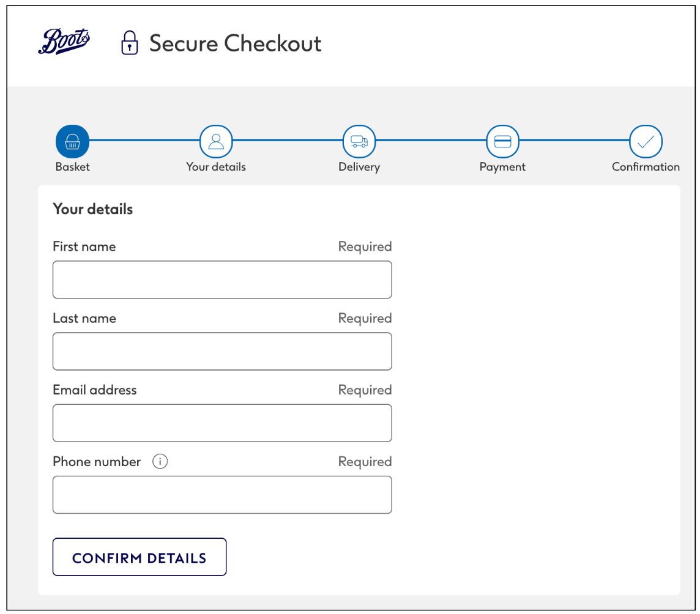The height and width of the screenshot is (614, 700).
Task: Click inside the First name field
Action: (x=222, y=279)
